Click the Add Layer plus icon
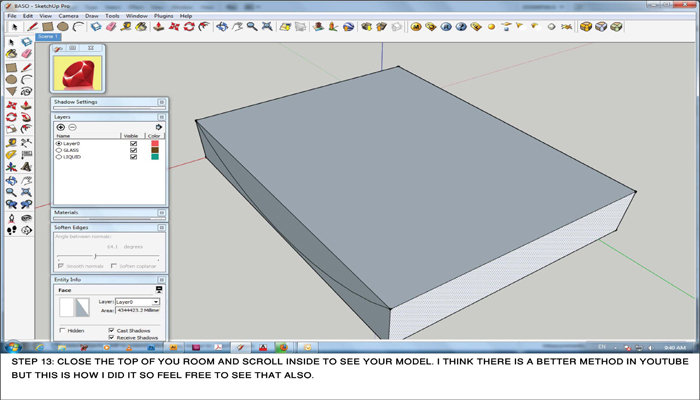The image size is (700, 400). tap(61, 127)
